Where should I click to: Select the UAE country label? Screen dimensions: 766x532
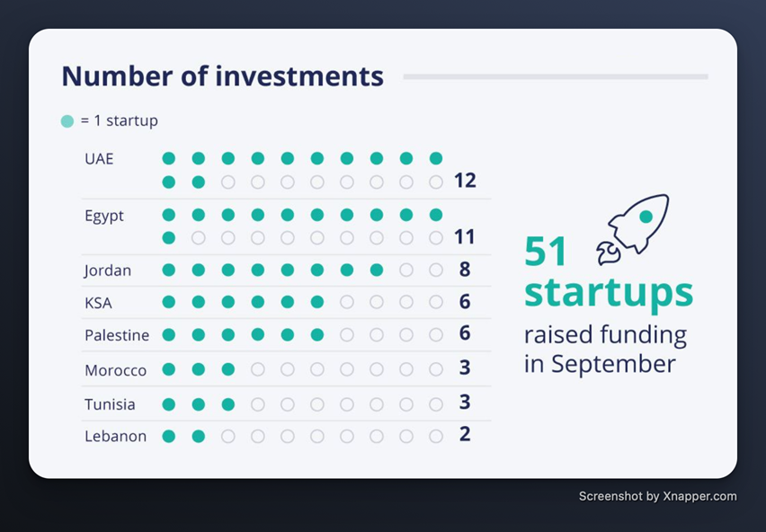(x=99, y=159)
